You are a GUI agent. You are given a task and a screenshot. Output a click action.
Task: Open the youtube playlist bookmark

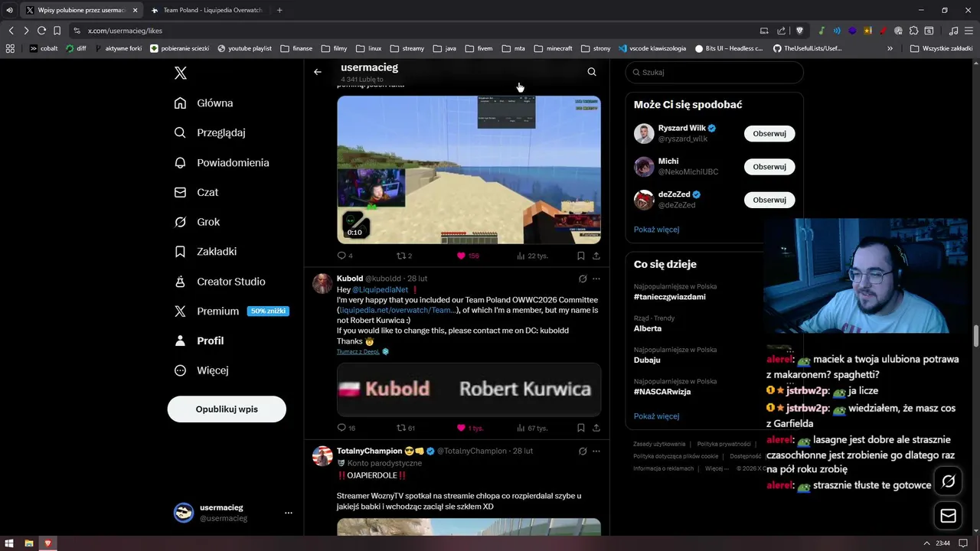click(244, 48)
